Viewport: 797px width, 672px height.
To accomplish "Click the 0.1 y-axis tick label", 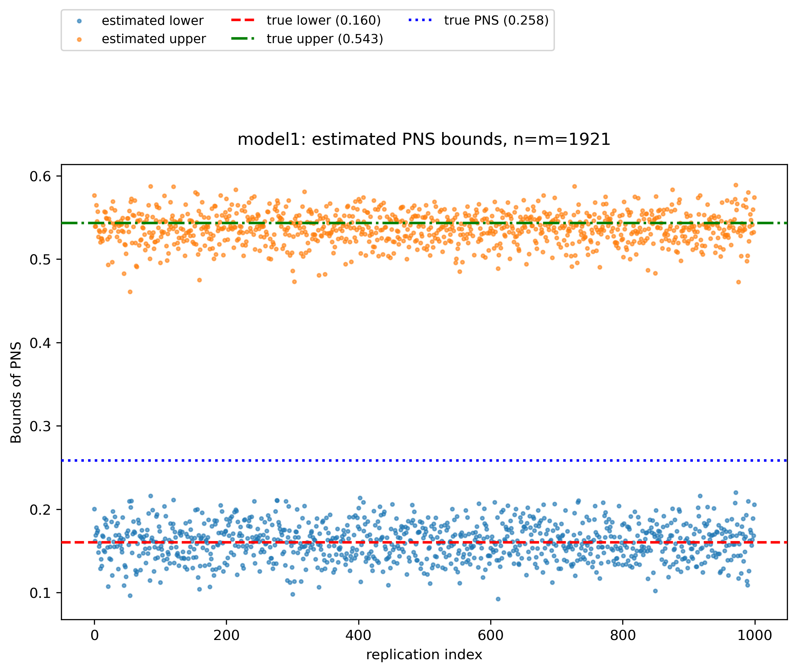I will tap(40, 593).
